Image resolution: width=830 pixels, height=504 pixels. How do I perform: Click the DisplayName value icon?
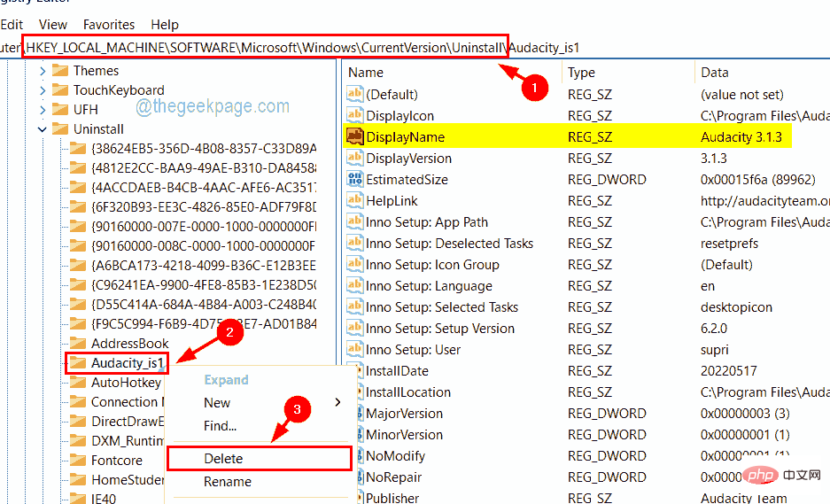pyautogui.click(x=354, y=136)
